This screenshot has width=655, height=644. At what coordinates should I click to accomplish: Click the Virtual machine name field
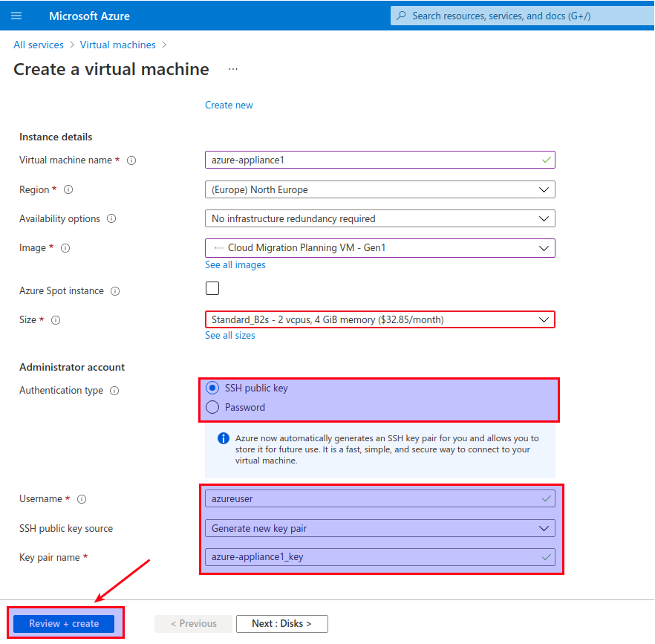coord(379,160)
